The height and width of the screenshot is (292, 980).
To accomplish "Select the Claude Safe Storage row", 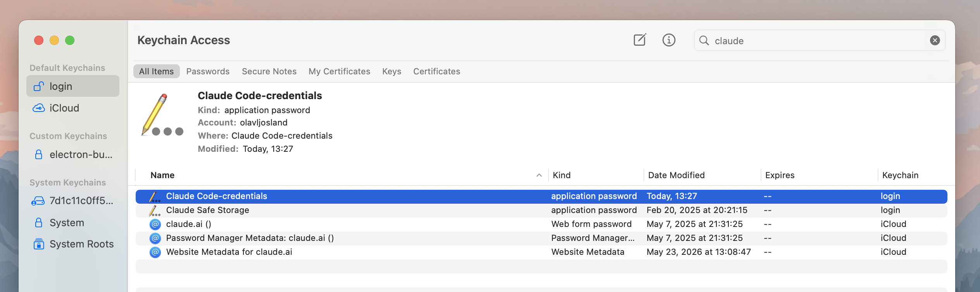I will 541,210.
